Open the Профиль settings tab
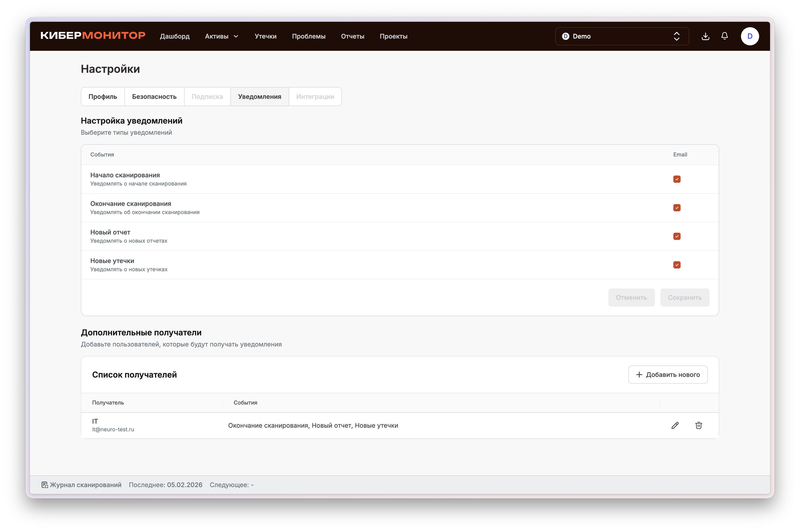 coord(103,97)
